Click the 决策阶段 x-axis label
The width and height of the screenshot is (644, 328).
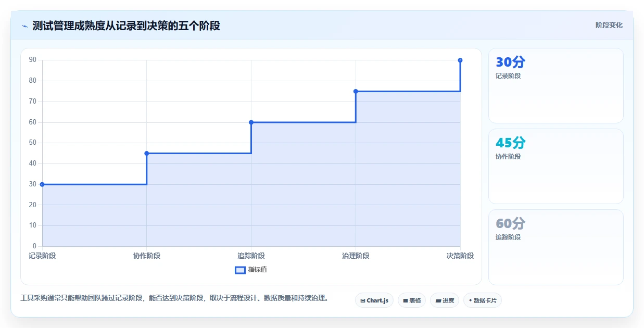pos(460,256)
